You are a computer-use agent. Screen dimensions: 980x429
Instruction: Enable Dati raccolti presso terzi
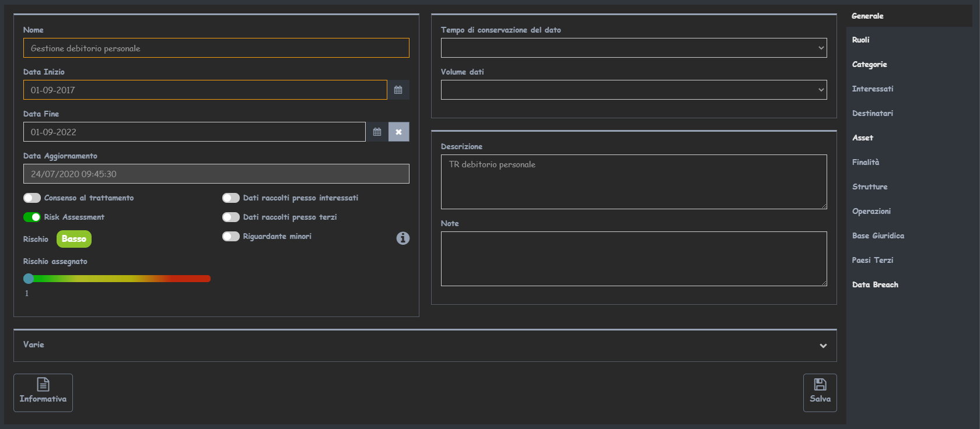click(231, 217)
